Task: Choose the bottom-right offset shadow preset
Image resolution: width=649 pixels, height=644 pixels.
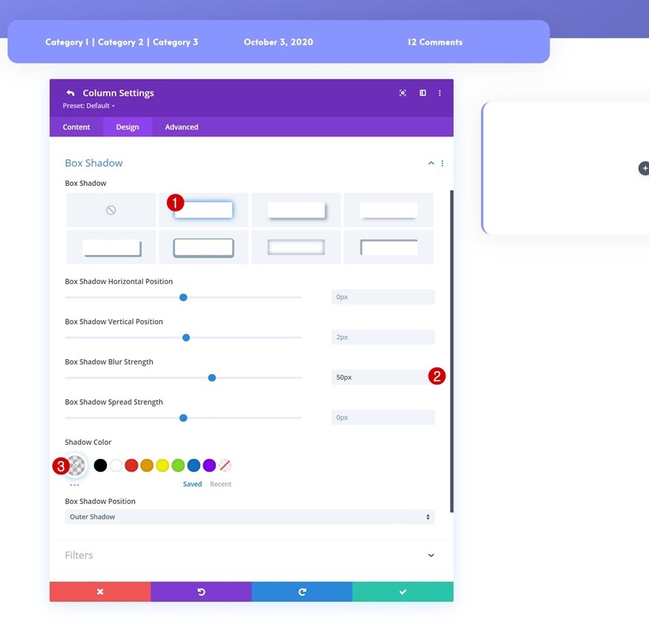Action: pyautogui.click(x=296, y=210)
